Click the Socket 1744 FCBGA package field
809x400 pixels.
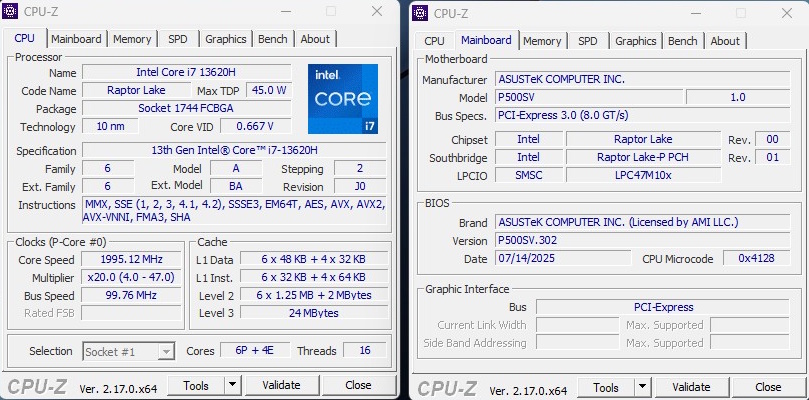point(186,108)
